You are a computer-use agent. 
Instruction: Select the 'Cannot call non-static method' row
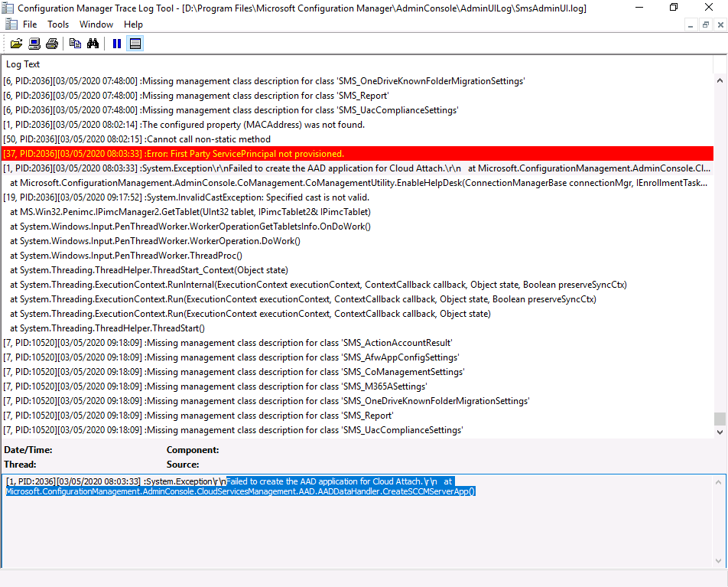pyautogui.click(x=358, y=139)
